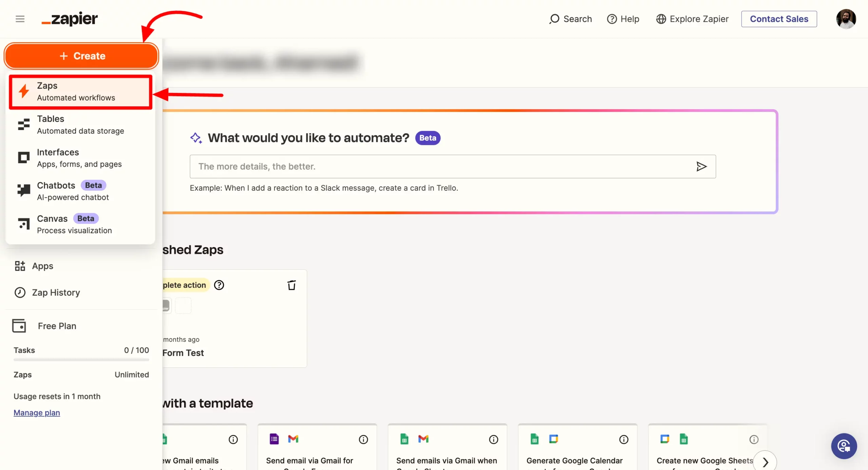This screenshot has height=470, width=868.
Task: Click the Search icon in header
Action: click(554, 19)
